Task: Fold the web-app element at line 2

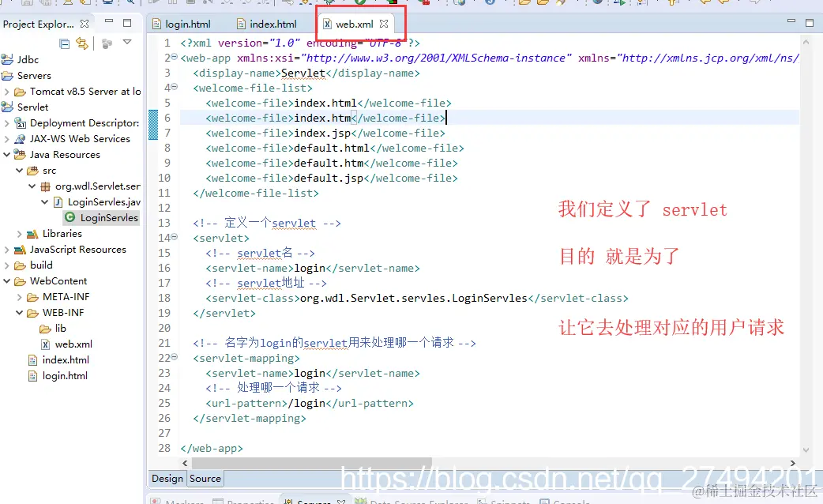Action: (175, 57)
